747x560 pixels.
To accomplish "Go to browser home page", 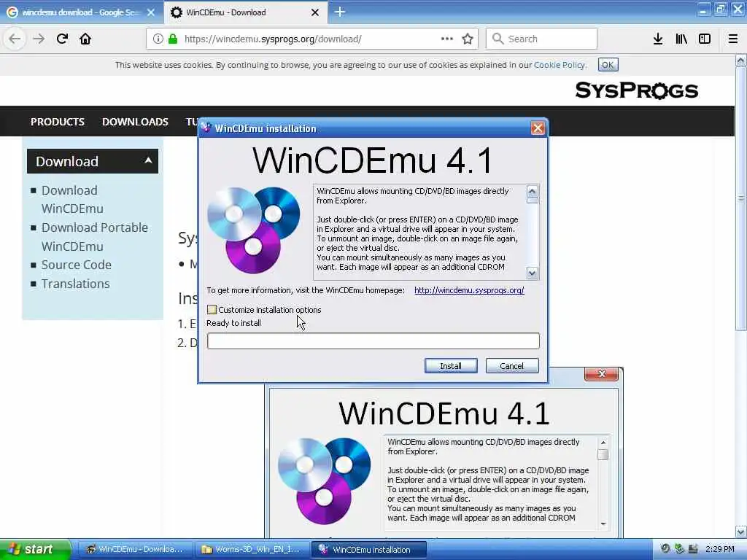I will point(85,39).
